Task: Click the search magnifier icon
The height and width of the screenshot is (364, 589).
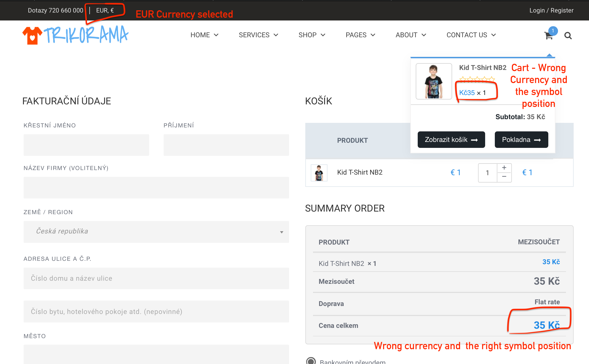Action: [x=568, y=36]
